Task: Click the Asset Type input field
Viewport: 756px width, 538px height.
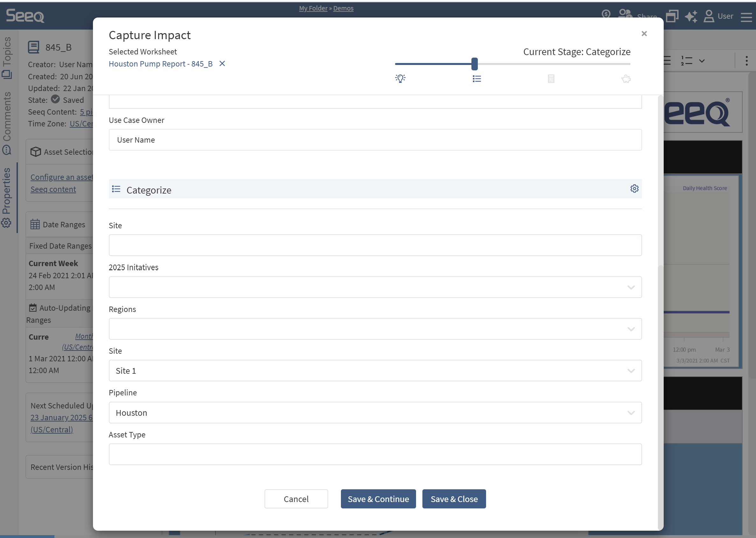Action: tap(375, 454)
